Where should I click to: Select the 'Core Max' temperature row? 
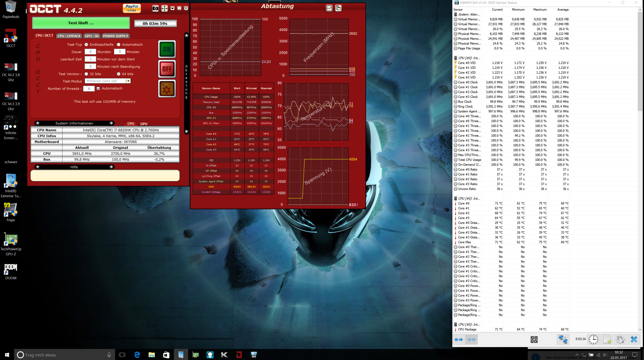click(x=511, y=242)
